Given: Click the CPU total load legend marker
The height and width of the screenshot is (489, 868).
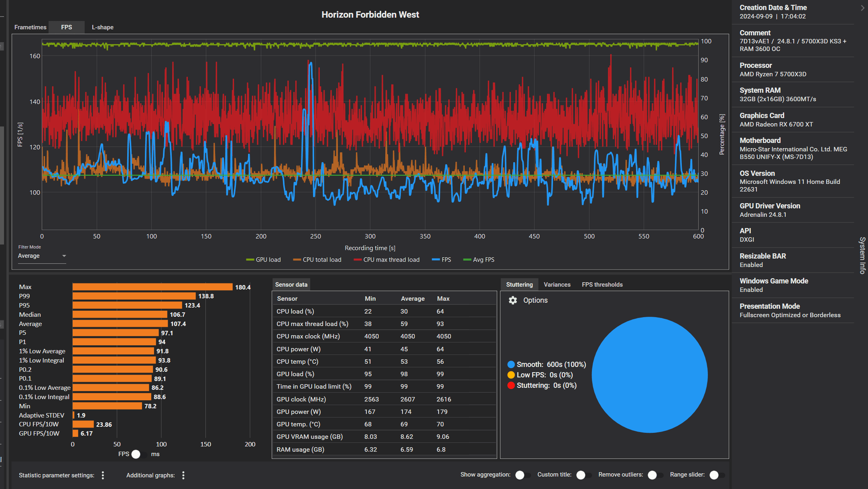Looking at the screenshot, I should [297, 260].
